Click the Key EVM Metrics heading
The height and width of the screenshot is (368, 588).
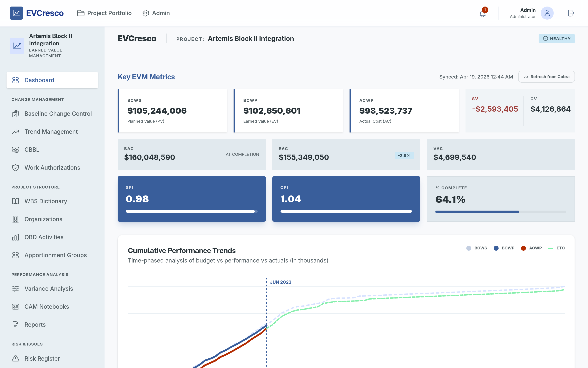coord(146,77)
